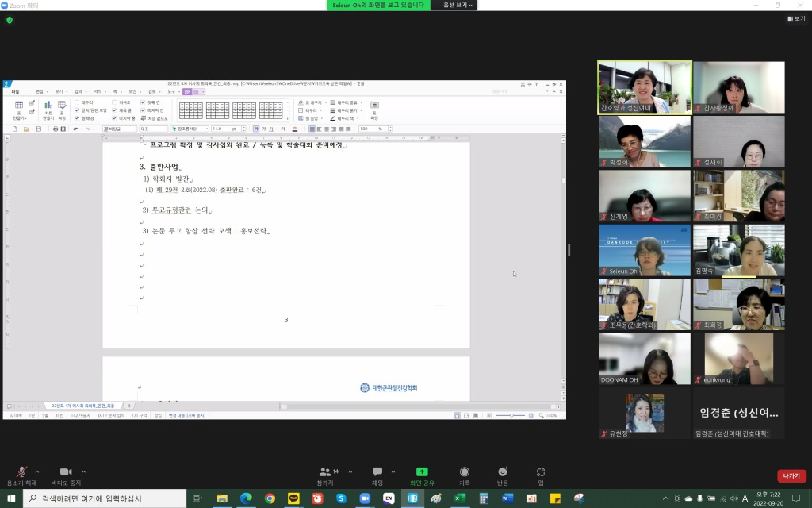Toggle the 제목 줄 checkbox

[x=115, y=110]
